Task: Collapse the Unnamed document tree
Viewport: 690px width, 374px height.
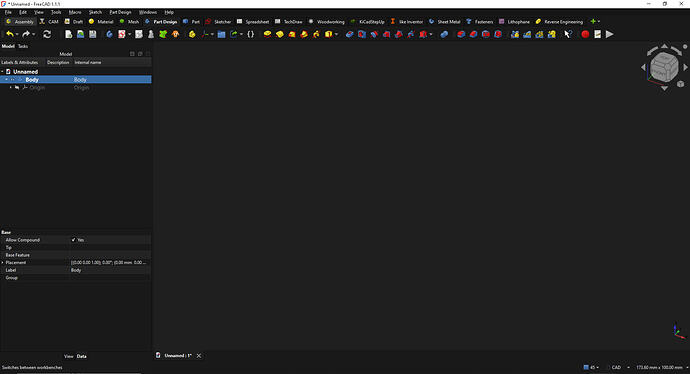Action: pos(2,71)
